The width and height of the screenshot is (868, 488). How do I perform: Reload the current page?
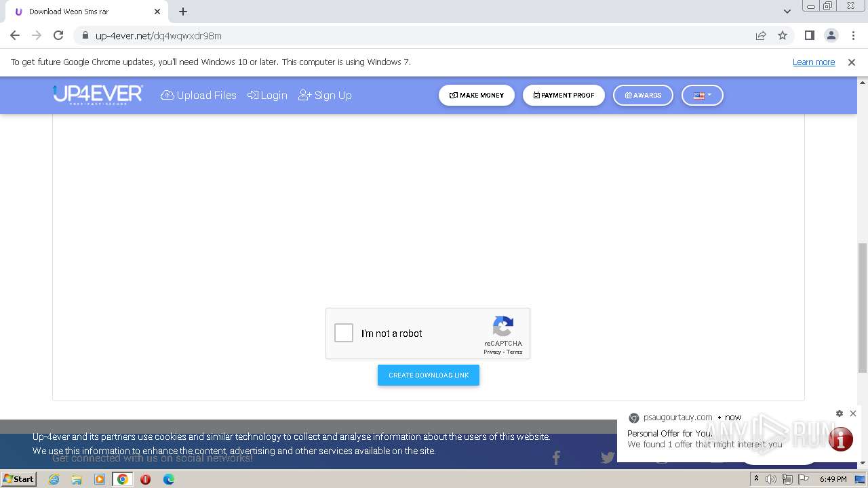[58, 35]
